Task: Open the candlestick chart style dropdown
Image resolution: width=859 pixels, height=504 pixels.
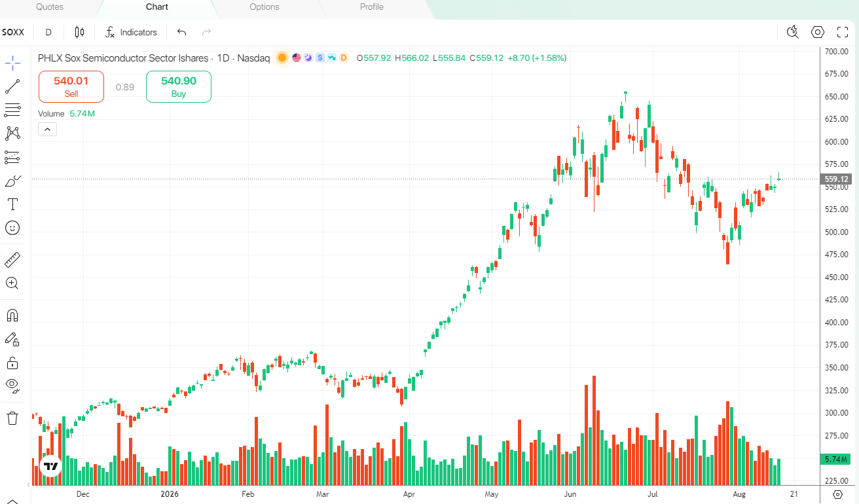Action: coord(80,32)
